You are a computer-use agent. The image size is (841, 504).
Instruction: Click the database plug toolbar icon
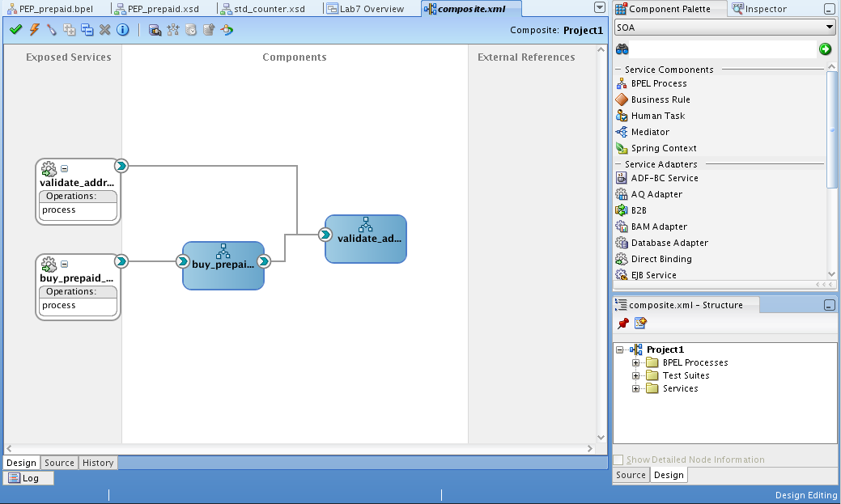pos(155,30)
